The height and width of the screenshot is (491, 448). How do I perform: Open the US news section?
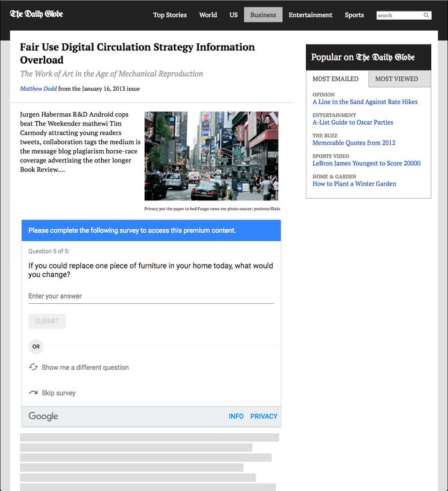tap(234, 14)
